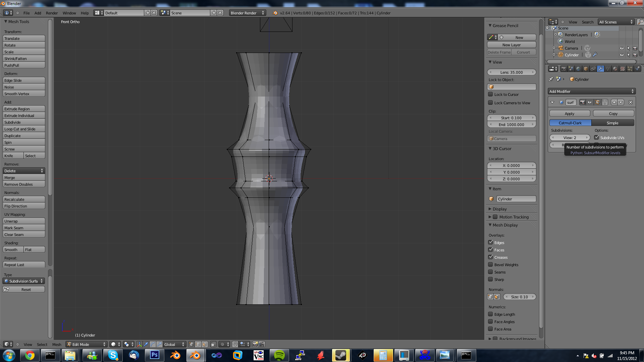This screenshot has width=644, height=362.
Task: Open the Object Constraints chain icon
Action: [593, 69]
